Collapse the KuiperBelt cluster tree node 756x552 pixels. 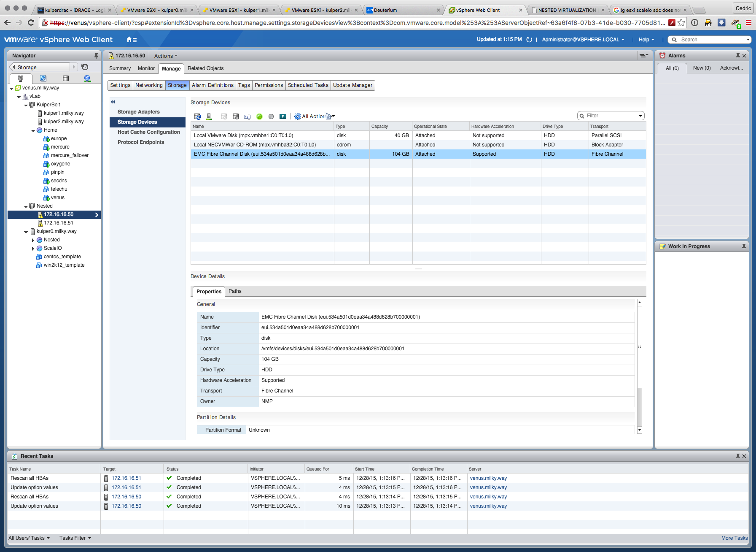(x=26, y=105)
